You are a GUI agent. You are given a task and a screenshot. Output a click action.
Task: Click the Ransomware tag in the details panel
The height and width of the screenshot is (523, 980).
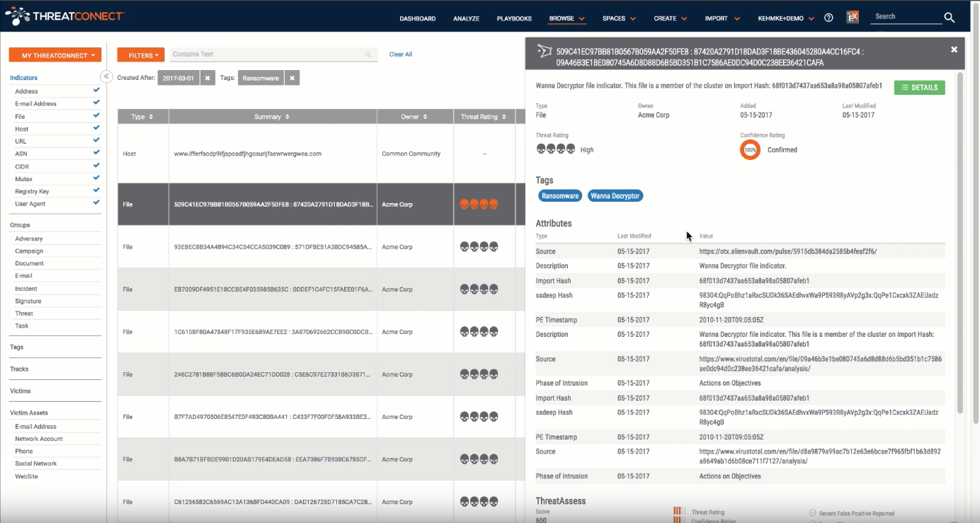pos(560,196)
